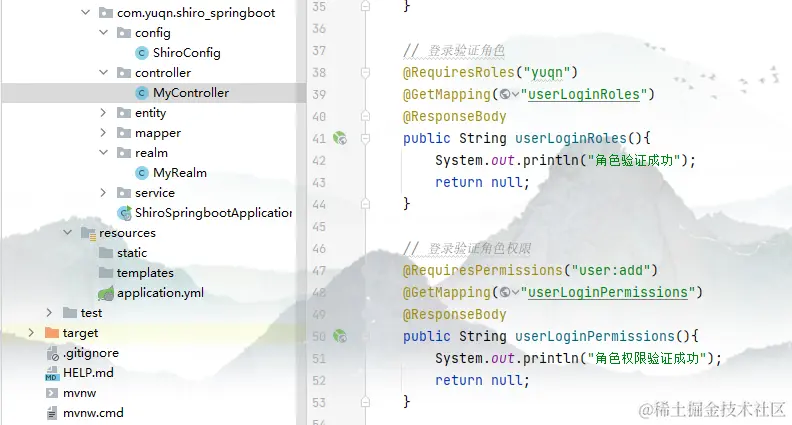The image size is (792, 425).
Task: Click the fold end marker at line 44
Action: click(365, 204)
